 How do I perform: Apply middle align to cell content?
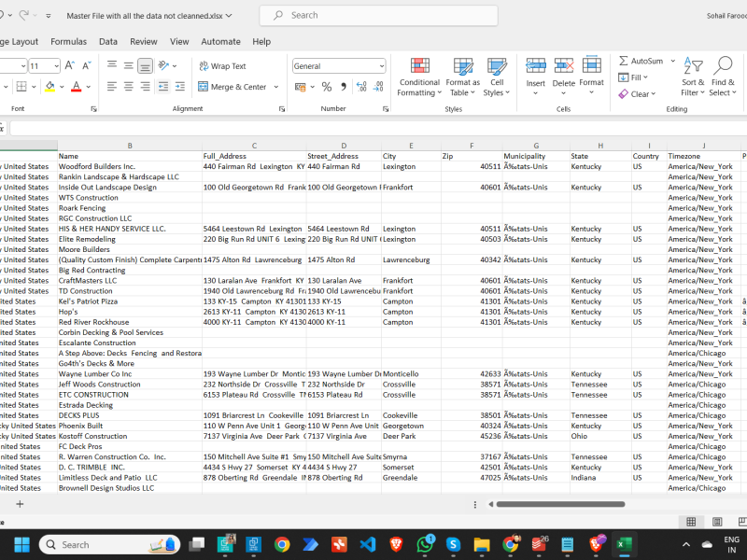[129, 65]
